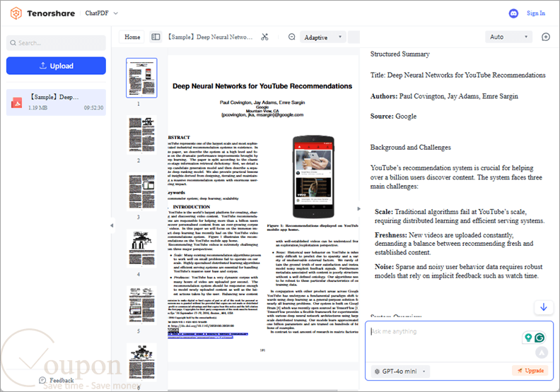The width and height of the screenshot is (560, 392).
Task: Open the Discord community icon
Action: [x=513, y=13]
